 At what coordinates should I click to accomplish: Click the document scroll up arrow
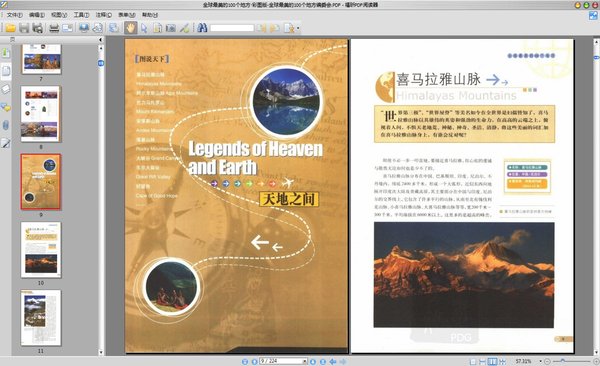point(596,41)
